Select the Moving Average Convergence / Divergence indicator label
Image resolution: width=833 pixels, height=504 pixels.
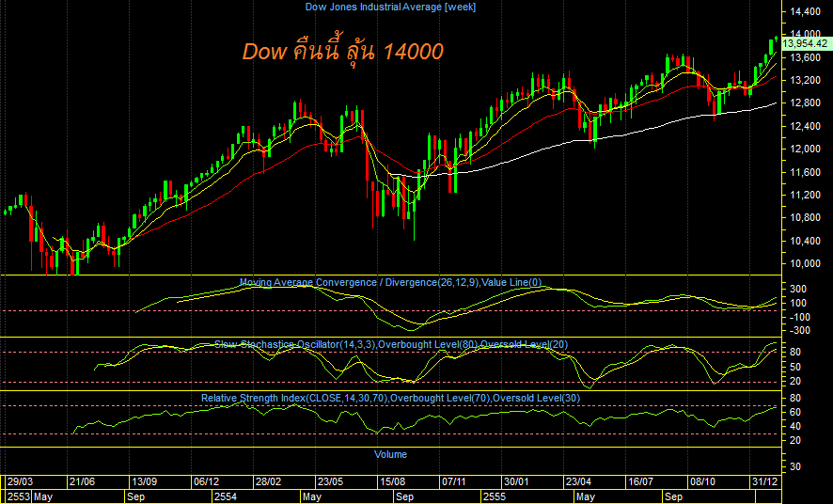pyautogui.click(x=390, y=282)
